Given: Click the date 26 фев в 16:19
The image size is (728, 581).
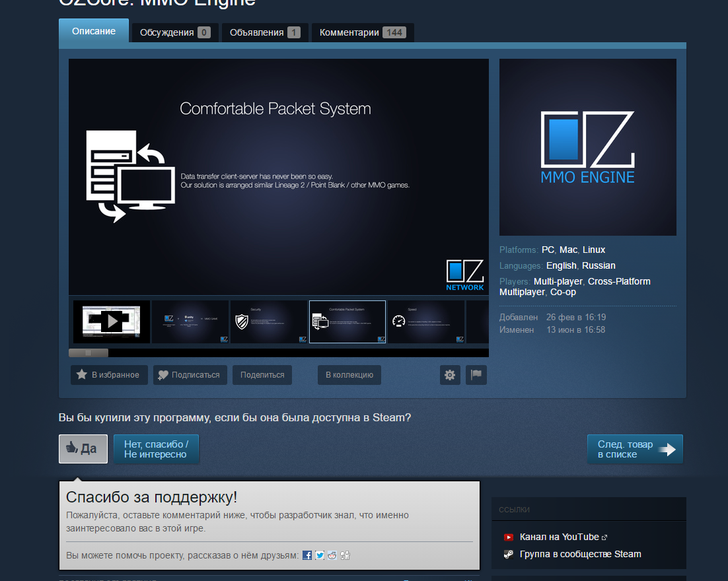Looking at the screenshot, I should click(575, 318).
